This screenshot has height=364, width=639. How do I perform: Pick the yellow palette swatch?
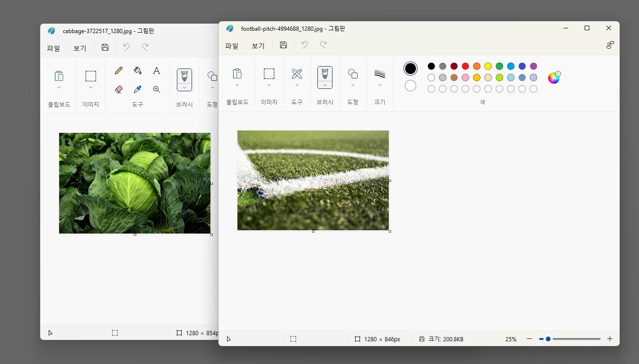click(488, 66)
